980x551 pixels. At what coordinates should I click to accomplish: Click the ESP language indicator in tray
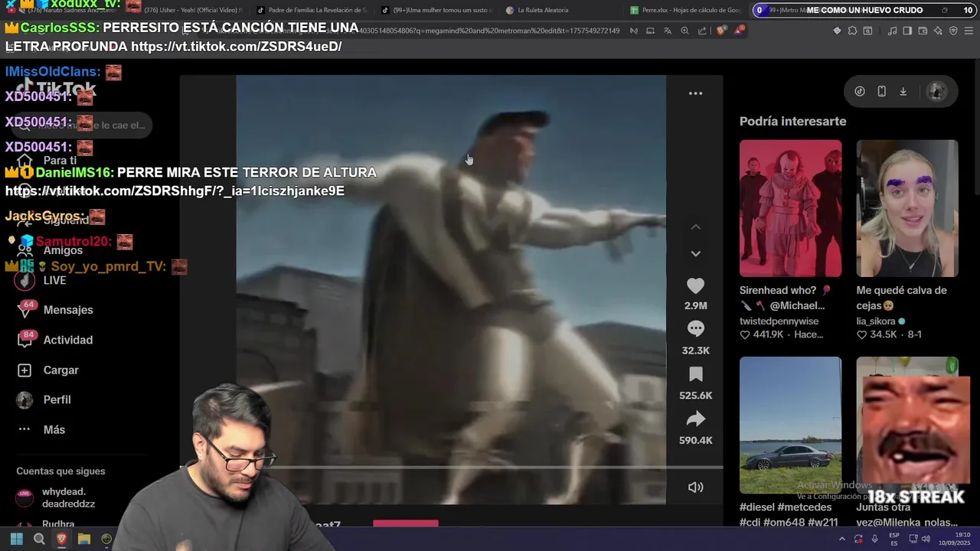(894, 540)
